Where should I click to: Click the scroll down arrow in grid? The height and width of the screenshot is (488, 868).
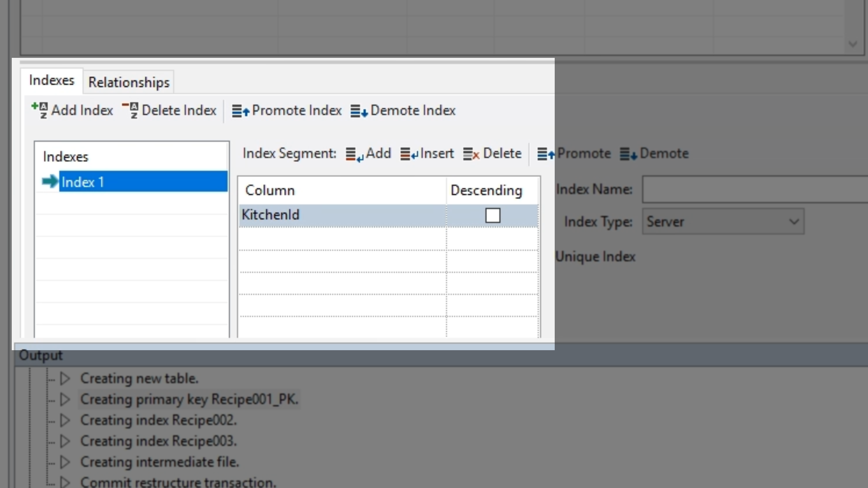tap(853, 44)
